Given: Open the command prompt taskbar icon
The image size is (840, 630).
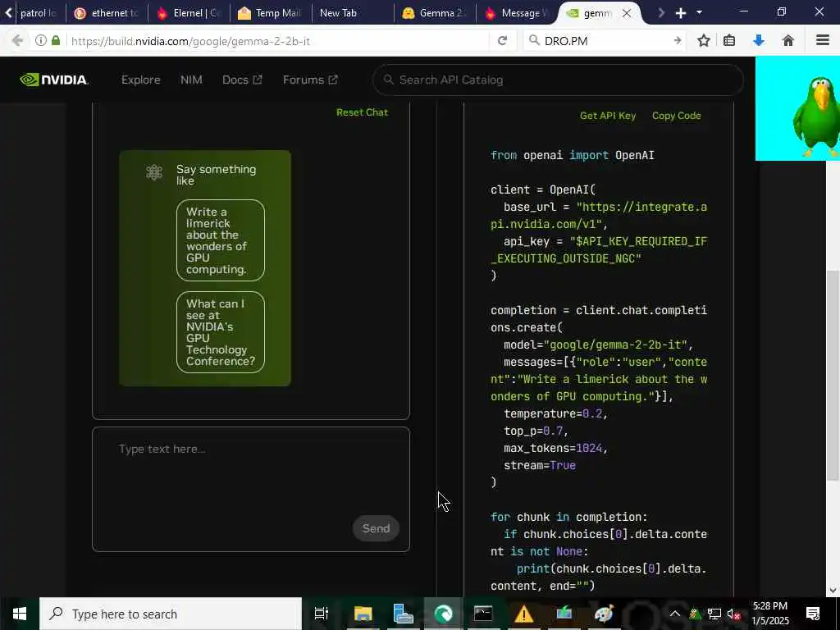Looking at the screenshot, I should tap(483, 614).
